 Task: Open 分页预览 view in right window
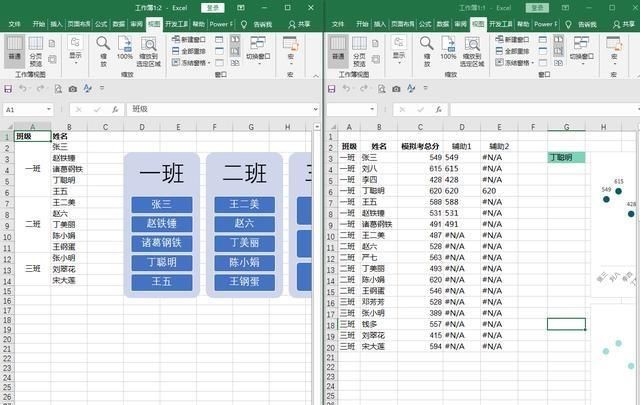359,51
